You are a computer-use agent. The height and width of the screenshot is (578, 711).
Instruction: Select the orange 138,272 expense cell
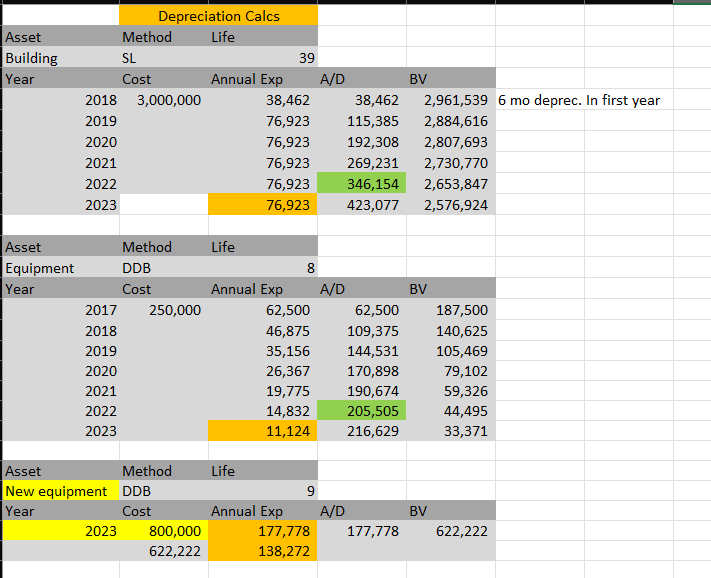263,551
